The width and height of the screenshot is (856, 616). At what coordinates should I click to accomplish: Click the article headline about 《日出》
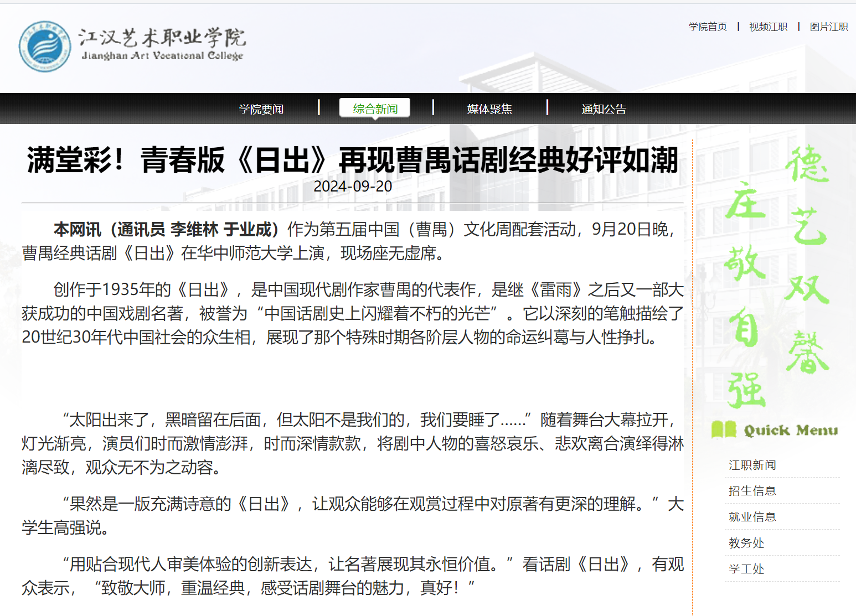353,160
